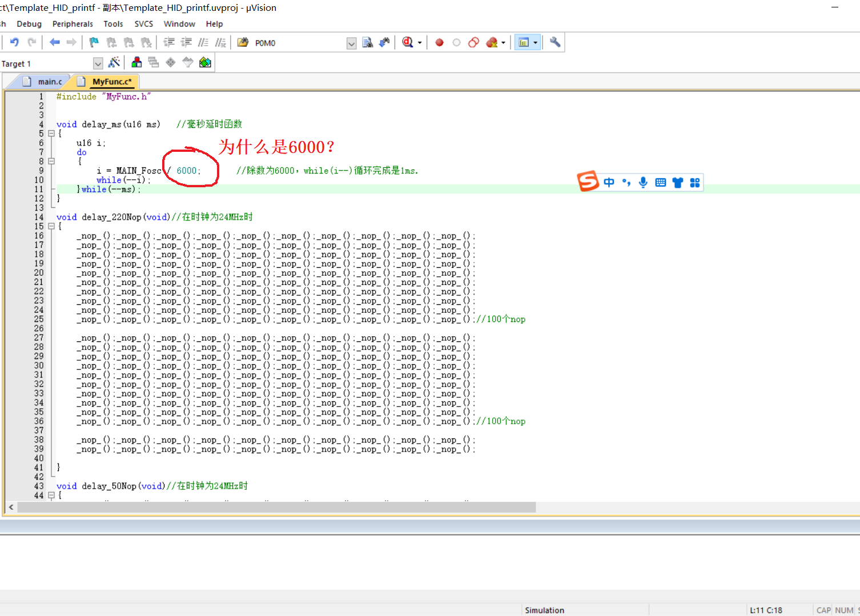The image size is (860, 616).
Task: Open the SVCS menu
Action: pyautogui.click(x=144, y=24)
